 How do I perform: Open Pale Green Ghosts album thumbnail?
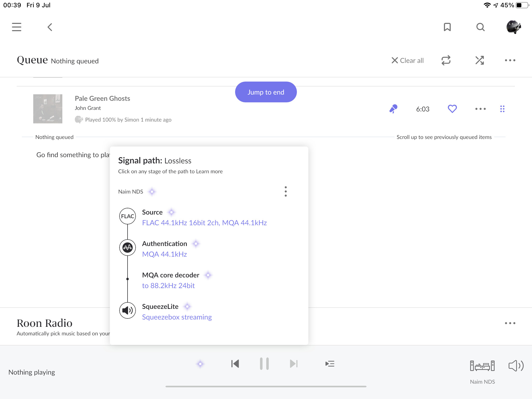coord(48,109)
